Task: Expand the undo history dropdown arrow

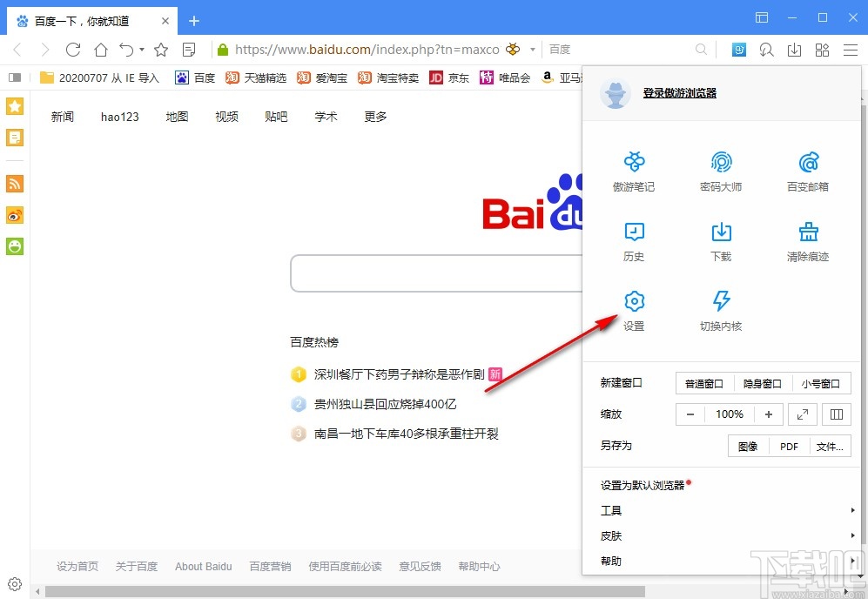Action: [142, 50]
